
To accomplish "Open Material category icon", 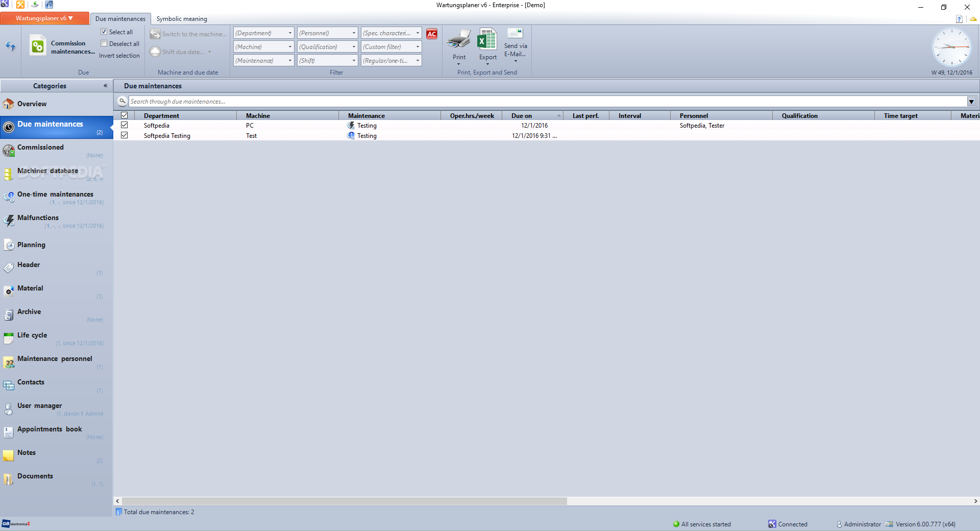I will (x=9, y=292).
